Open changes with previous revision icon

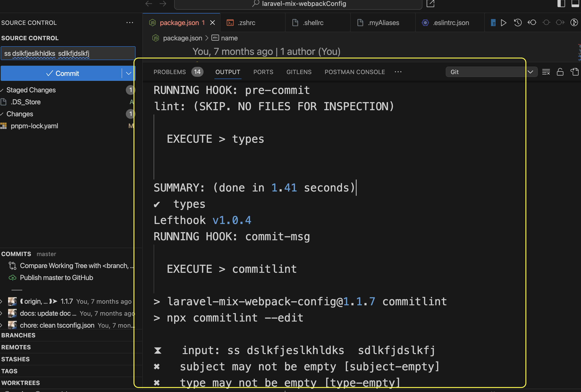[532, 23]
